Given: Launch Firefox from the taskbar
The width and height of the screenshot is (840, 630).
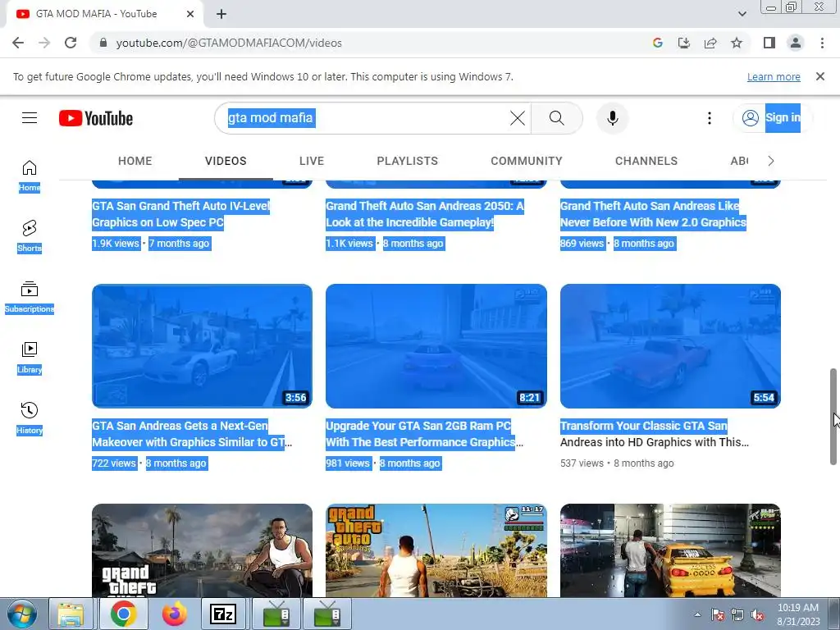Looking at the screenshot, I should (175, 614).
